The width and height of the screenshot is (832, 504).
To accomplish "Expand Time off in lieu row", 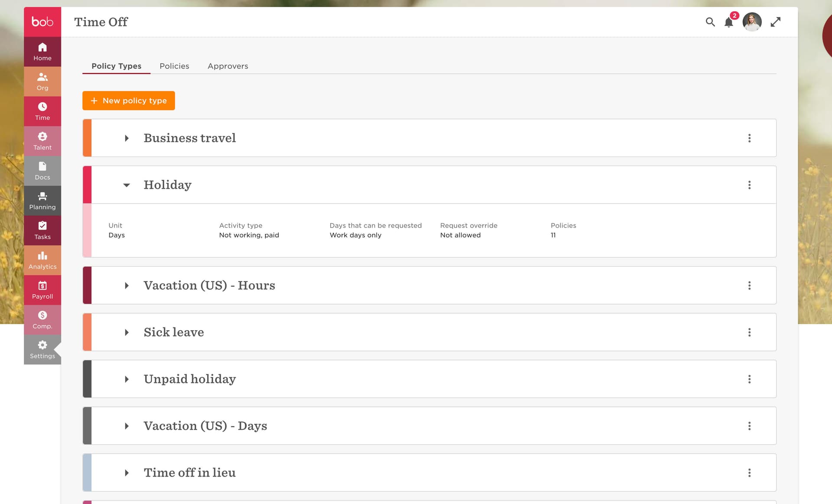I will (x=127, y=473).
